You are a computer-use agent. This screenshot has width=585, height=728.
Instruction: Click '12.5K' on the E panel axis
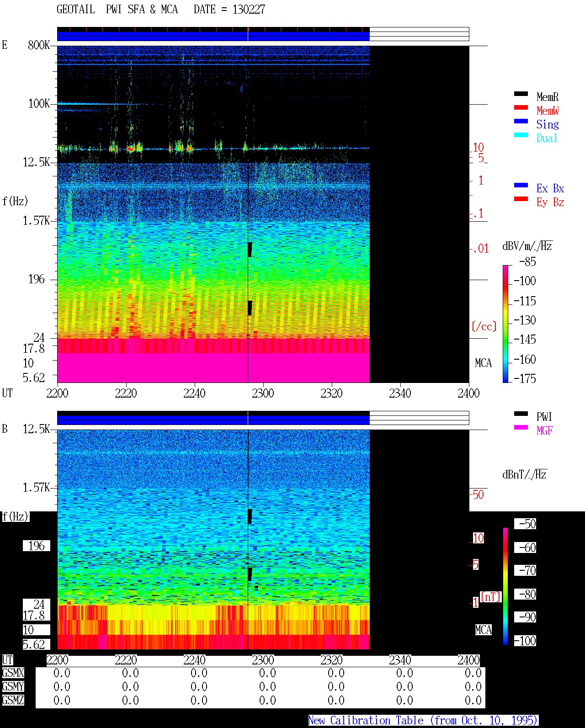(37, 162)
